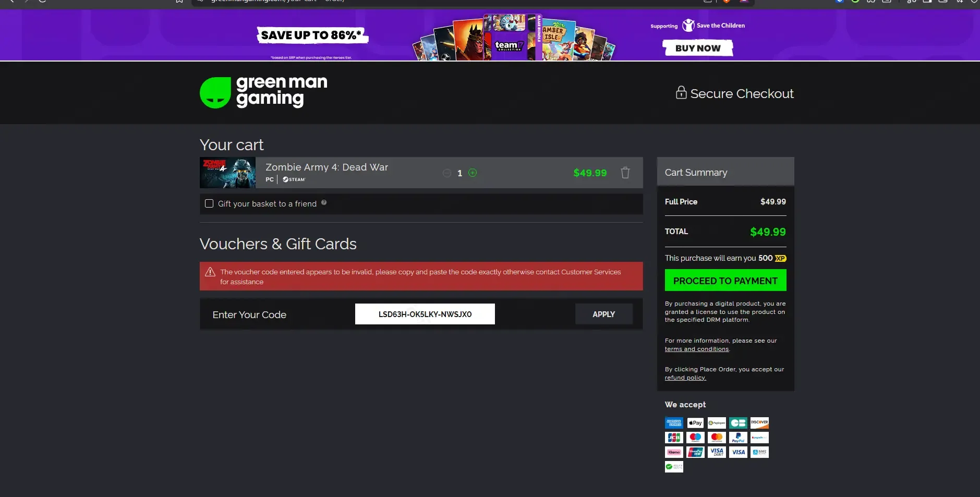Click the TOTAL $49.99 amount in Cart Summary

(768, 232)
